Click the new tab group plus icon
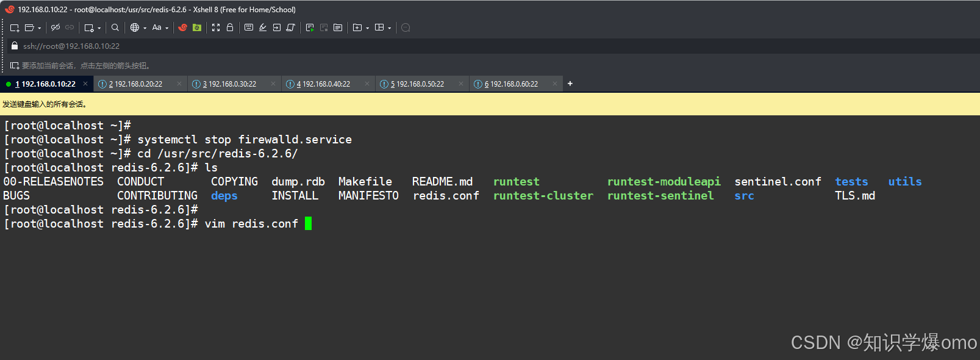Viewport: 980px width, 360px height. 357,27
